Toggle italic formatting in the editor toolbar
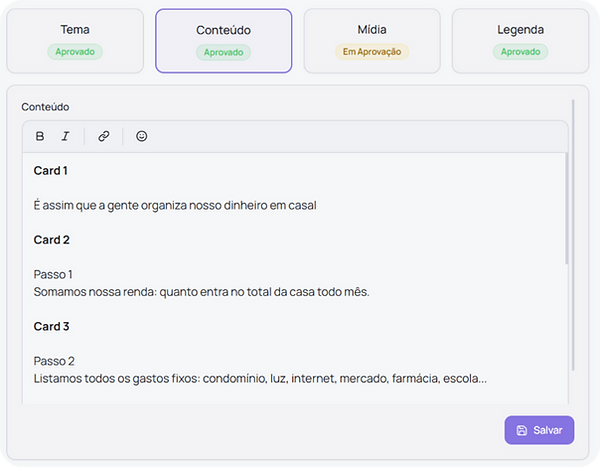 [66, 136]
